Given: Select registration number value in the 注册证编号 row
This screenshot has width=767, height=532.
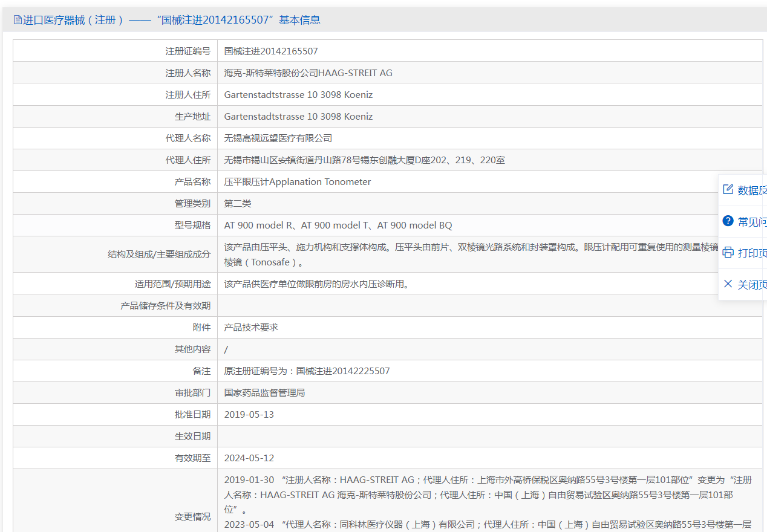Looking at the screenshot, I should point(271,51).
